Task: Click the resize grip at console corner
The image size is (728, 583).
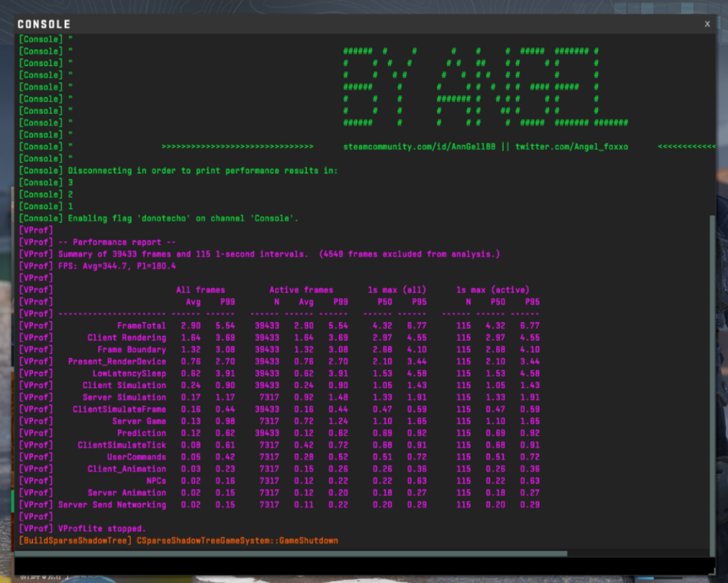Action: (x=712, y=572)
